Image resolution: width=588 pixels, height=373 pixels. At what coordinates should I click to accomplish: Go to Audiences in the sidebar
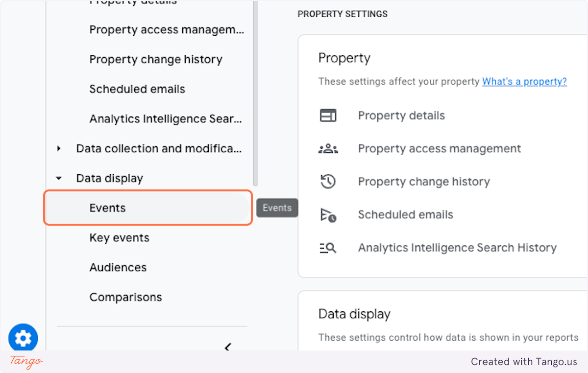tap(118, 268)
